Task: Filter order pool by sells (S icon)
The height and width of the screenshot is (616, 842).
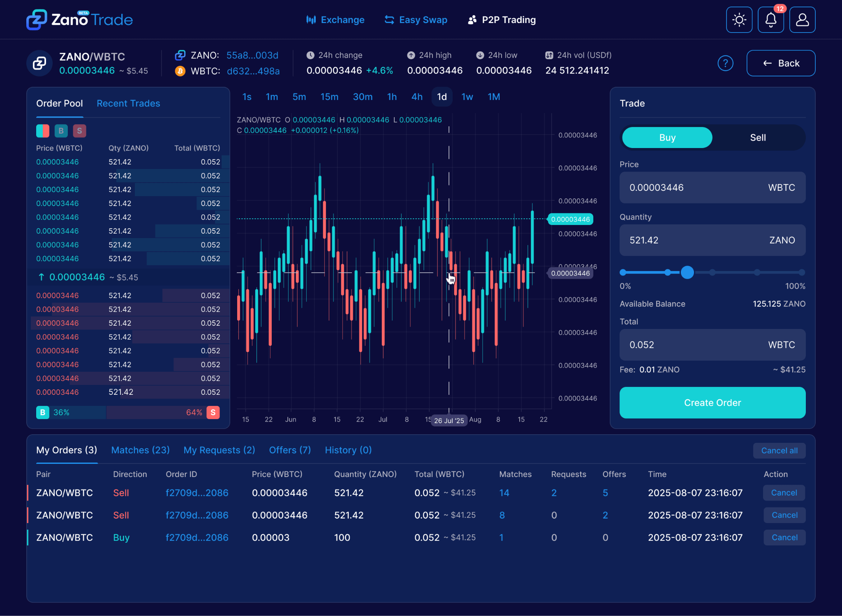Action: tap(79, 131)
